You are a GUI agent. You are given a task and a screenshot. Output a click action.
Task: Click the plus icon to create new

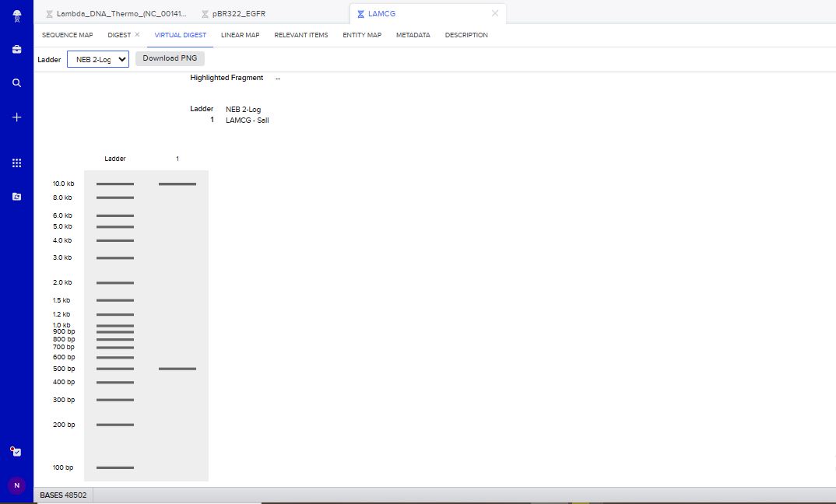click(x=17, y=117)
